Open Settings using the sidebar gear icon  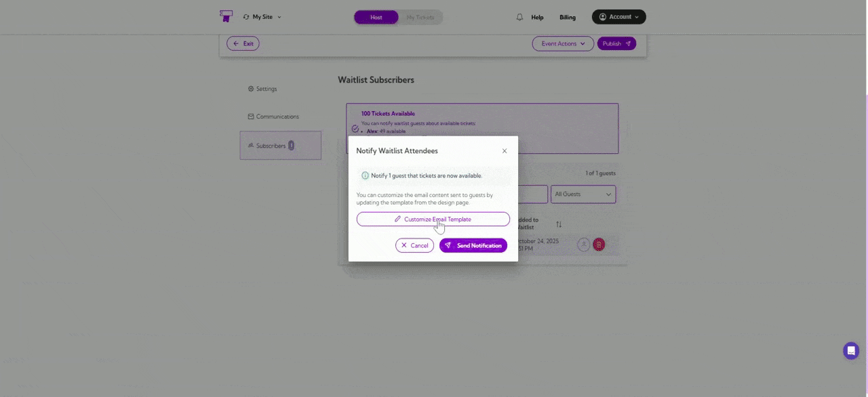(x=252, y=89)
